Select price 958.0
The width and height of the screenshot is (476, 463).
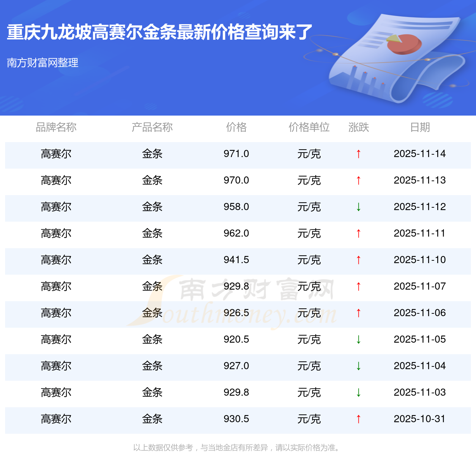[x=236, y=207]
